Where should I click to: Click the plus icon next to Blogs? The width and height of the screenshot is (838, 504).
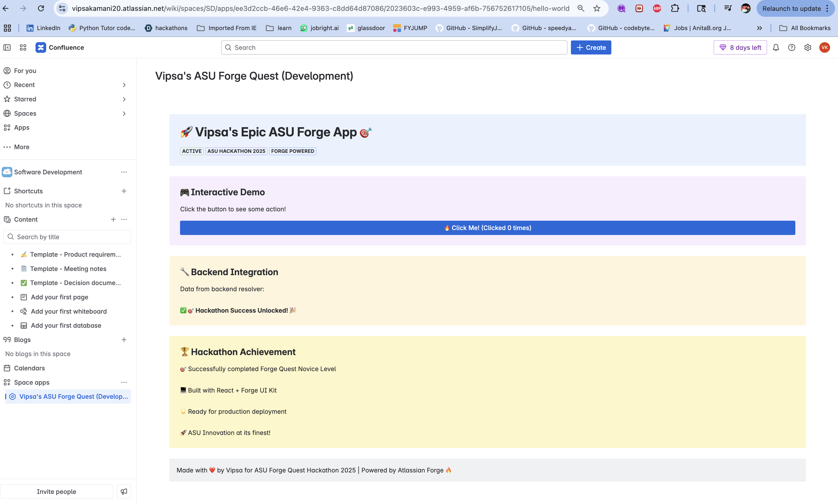pos(124,340)
